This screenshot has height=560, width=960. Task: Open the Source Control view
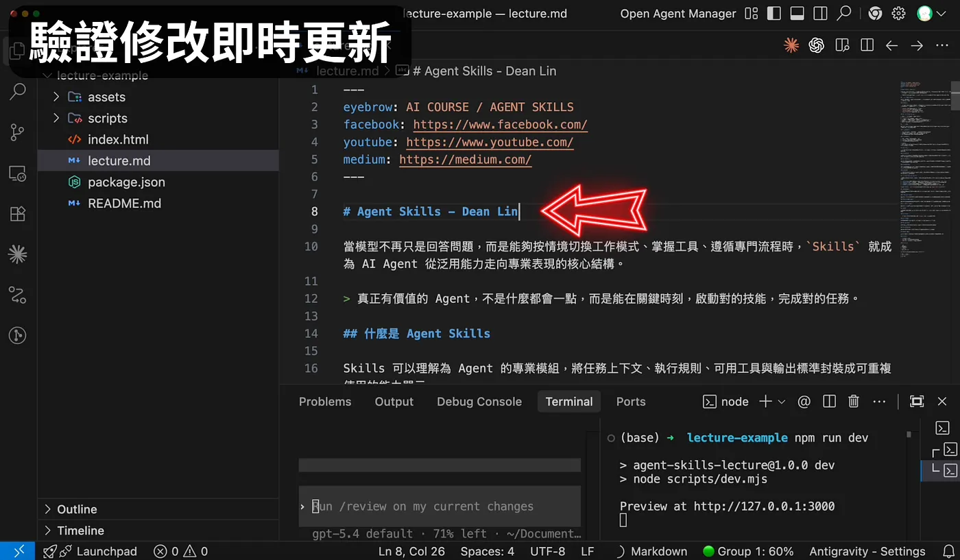point(18,132)
